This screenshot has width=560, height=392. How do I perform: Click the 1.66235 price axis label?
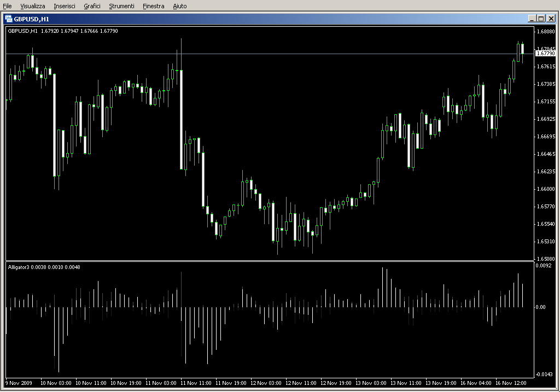coord(546,171)
